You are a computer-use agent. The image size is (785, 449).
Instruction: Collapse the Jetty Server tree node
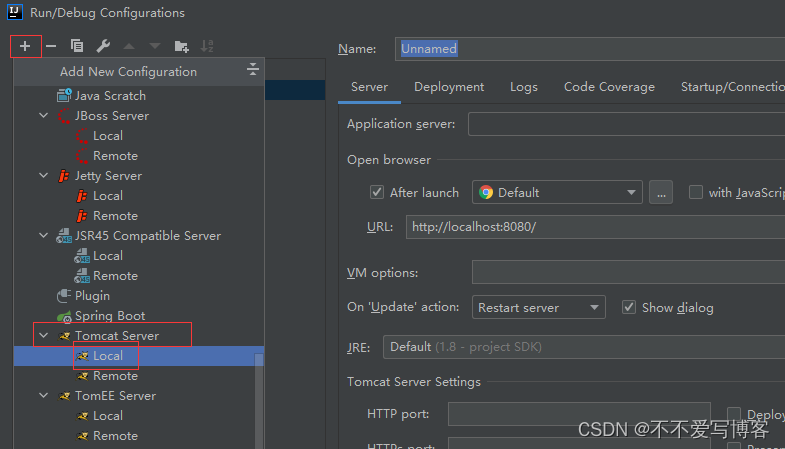click(x=44, y=176)
